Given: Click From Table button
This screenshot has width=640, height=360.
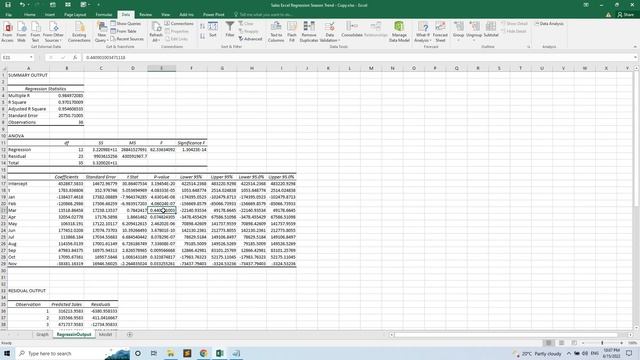Looking at the screenshot, I should pyautogui.click(x=124, y=31).
